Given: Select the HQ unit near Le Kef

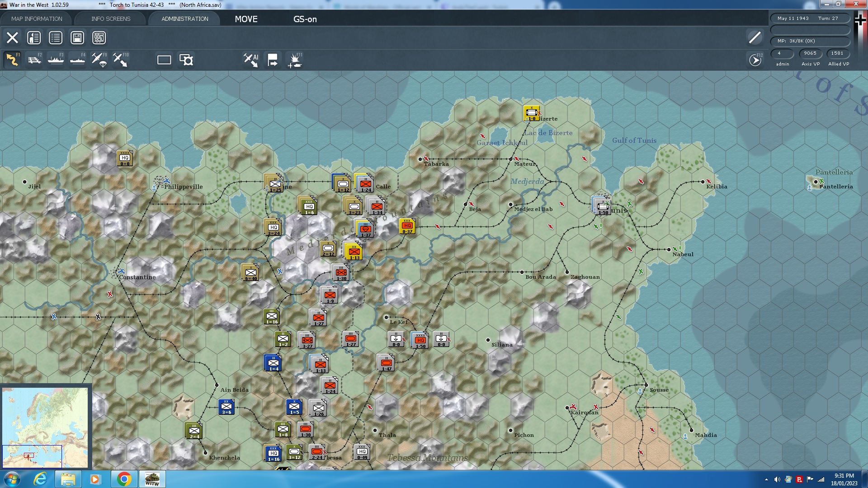Looking at the screenshot, I should [x=420, y=340].
